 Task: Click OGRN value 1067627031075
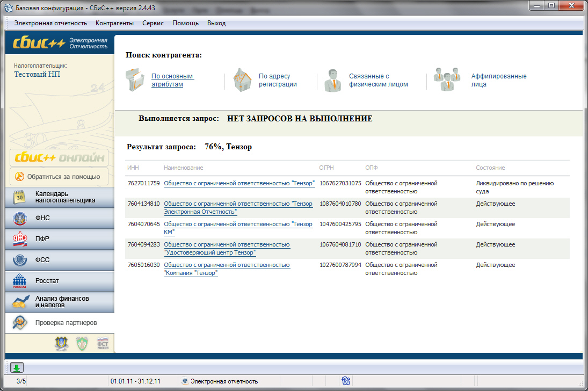340,184
